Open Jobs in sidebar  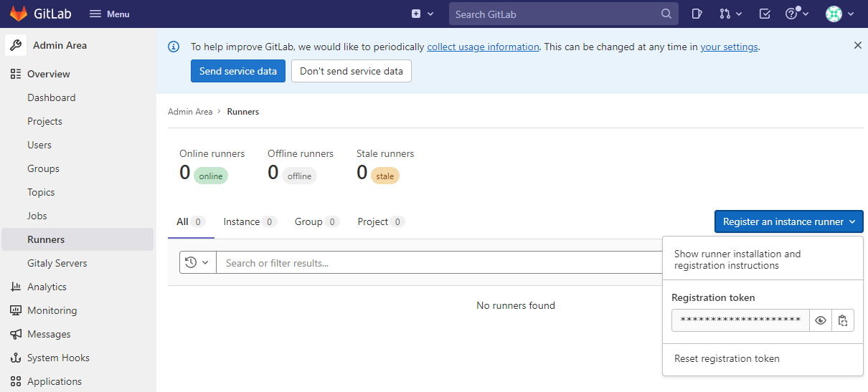[x=37, y=216]
